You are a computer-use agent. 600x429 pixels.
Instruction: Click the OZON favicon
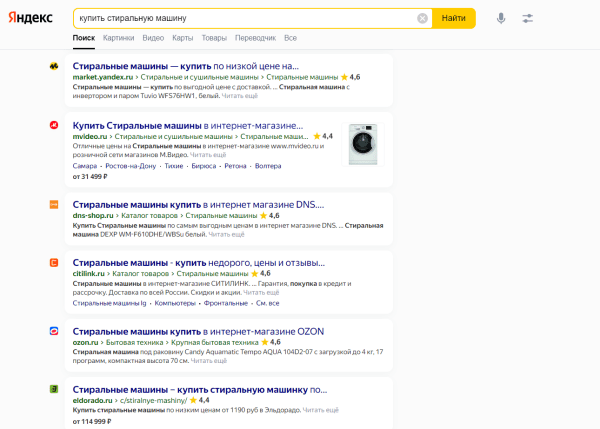pos(54,331)
